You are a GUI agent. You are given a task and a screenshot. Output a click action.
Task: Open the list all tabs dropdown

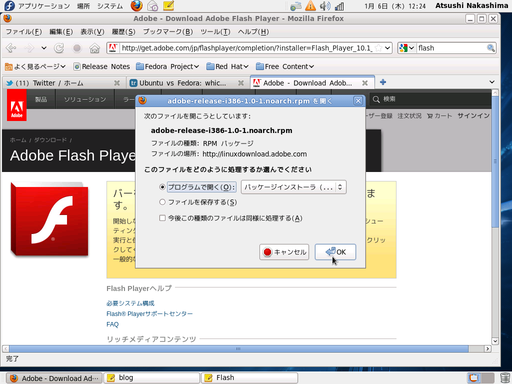point(492,82)
